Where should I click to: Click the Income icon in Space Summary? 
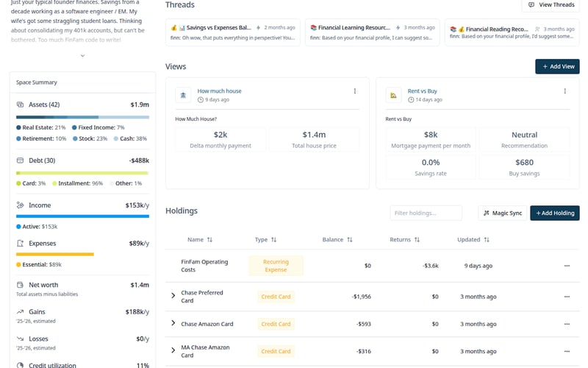pos(21,205)
